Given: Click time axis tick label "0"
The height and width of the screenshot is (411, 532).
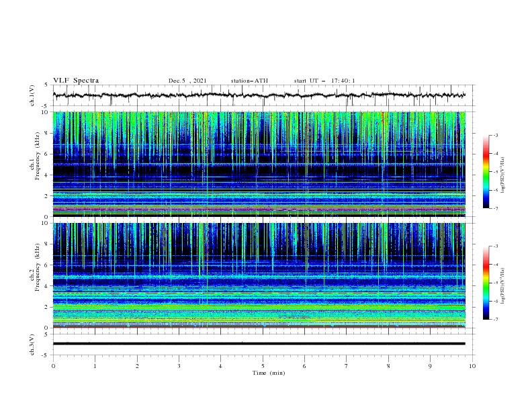Looking at the screenshot, I should (53, 366).
